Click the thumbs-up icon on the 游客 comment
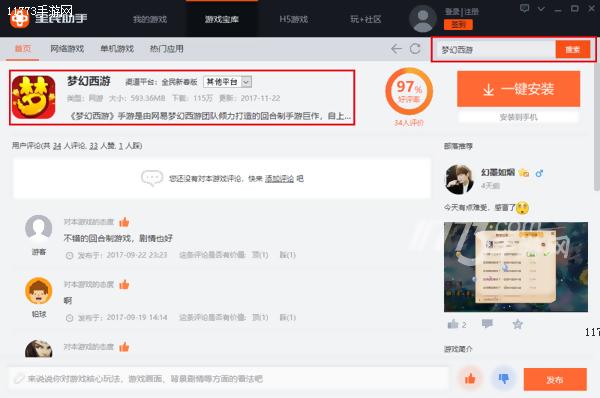The image size is (600, 398). (124, 222)
